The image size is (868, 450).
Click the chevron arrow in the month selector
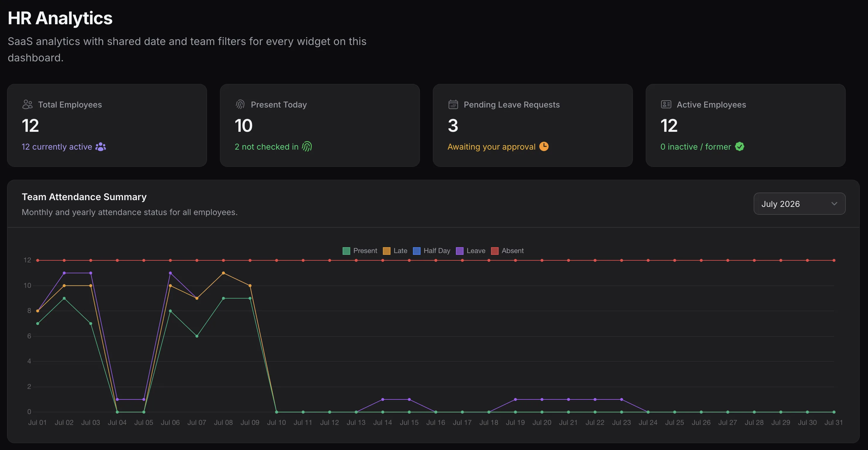click(834, 204)
